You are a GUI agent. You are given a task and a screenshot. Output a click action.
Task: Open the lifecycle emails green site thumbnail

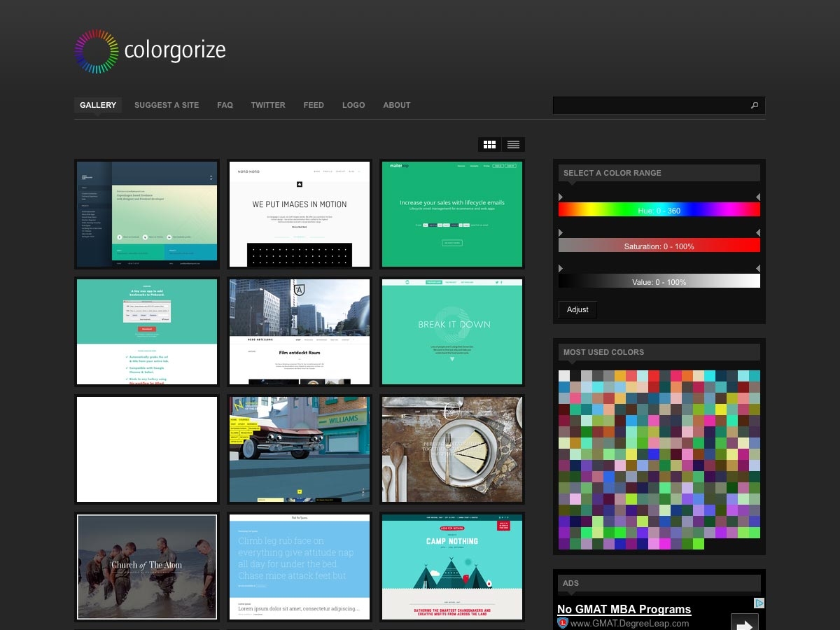click(x=452, y=214)
